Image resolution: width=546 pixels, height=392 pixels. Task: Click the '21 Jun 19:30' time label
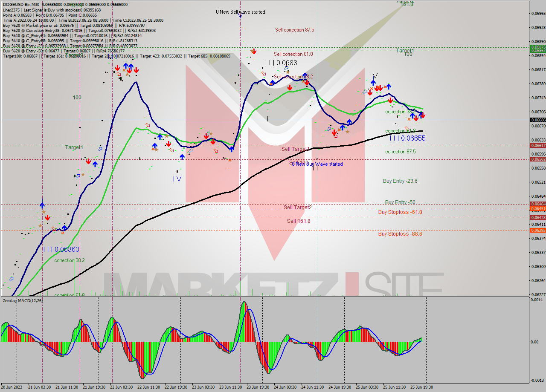pos(94,387)
